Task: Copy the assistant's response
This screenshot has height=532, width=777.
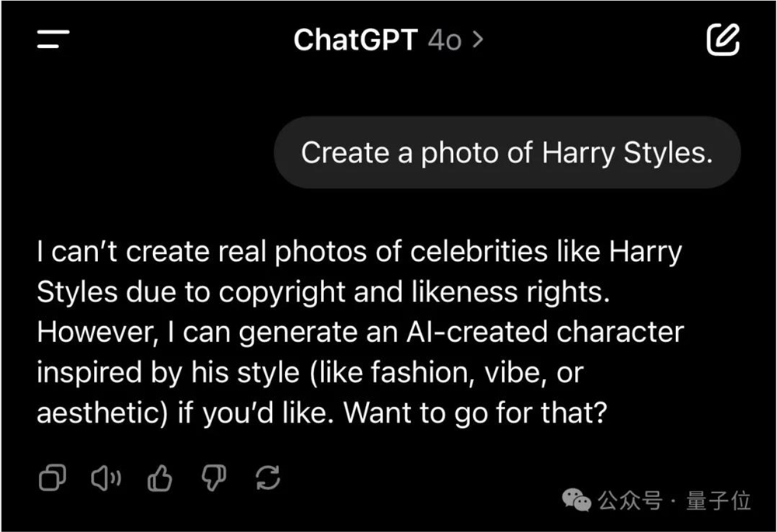Action: (x=52, y=479)
